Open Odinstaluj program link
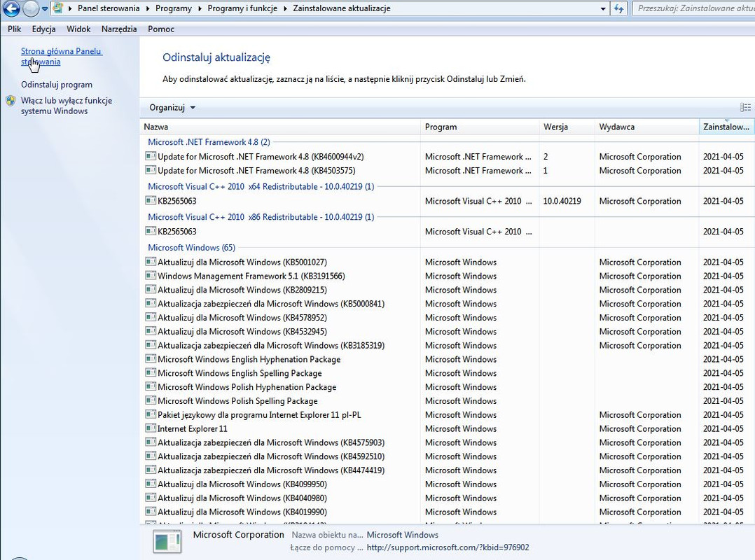This screenshot has height=560, width=755. point(56,85)
